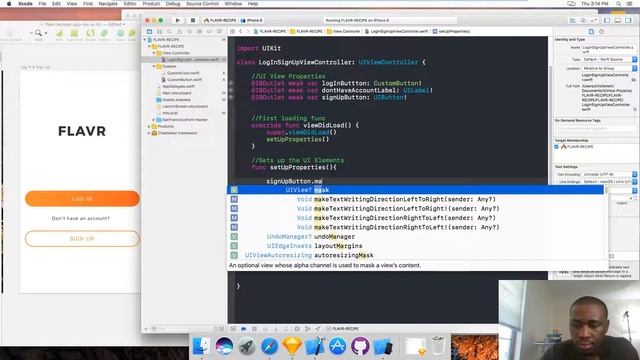Expand the Chameleon.framework item
Viewport: 640px width, 360px height.
pos(149,133)
